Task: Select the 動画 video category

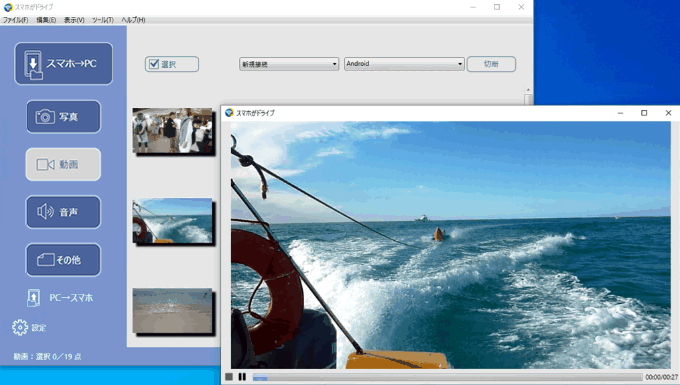Action: click(x=63, y=164)
